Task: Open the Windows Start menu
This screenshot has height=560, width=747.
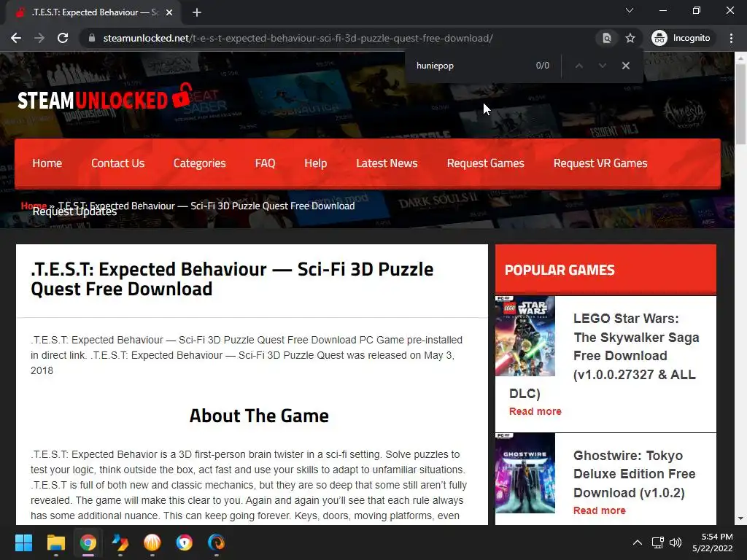Action: coord(23,542)
